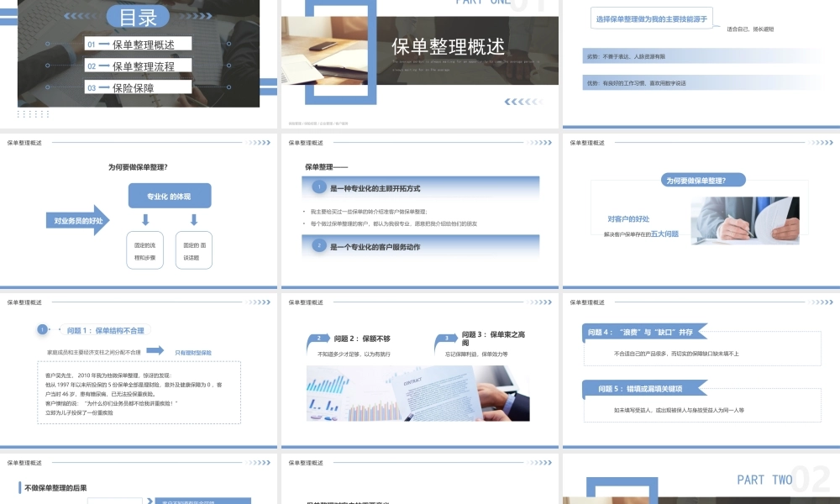Viewport: 840px width, 504px height.
Task: Open the 目录 table of contents slide
Action: pyautogui.click(x=139, y=63)
